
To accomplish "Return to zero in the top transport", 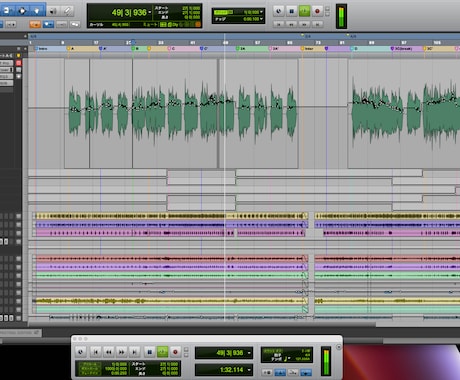I will point(279,24).
